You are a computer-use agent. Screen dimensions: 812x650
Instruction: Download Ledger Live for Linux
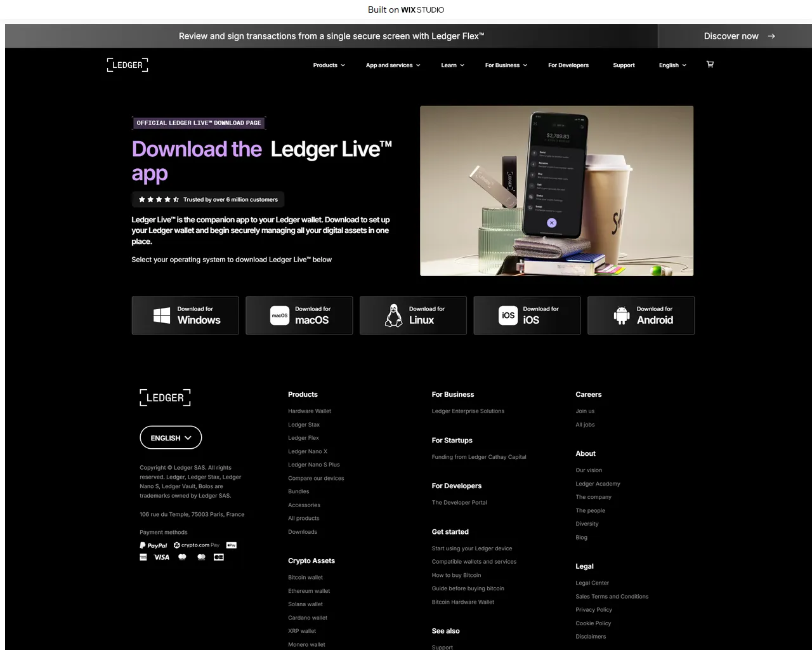point(413,315)
